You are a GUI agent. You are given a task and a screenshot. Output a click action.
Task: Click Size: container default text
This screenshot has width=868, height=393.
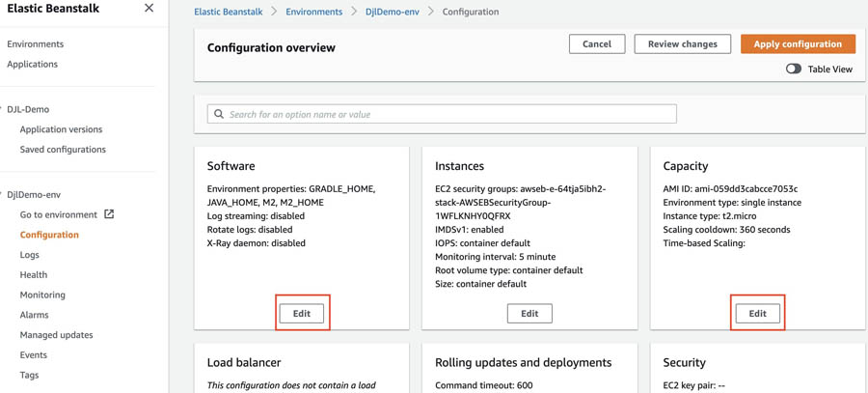tap(480, 284)
